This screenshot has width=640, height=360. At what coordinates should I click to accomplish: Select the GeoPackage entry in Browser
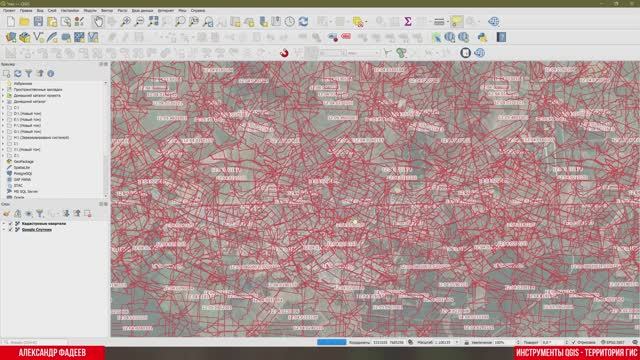(x=24, y=162)
